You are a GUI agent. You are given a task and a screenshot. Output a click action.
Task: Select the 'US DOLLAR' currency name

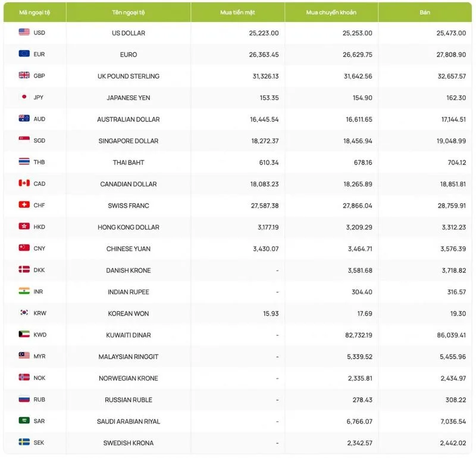coord(129,33)
